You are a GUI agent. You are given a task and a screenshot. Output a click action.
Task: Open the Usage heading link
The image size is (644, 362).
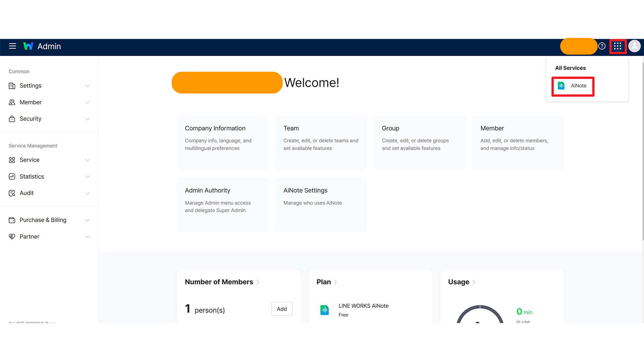459,282
